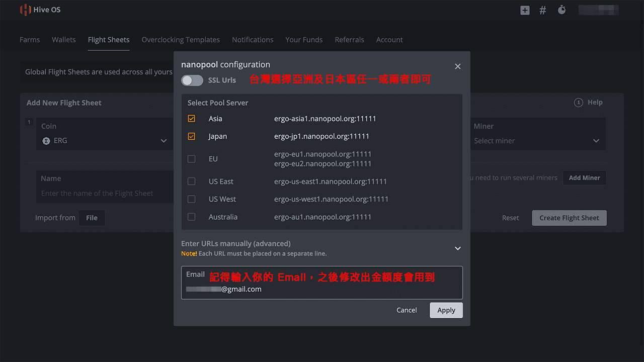The width and height of the screenshot is (644, 362).
Task: Import a flight sheet from File
Action: (92, 218)
